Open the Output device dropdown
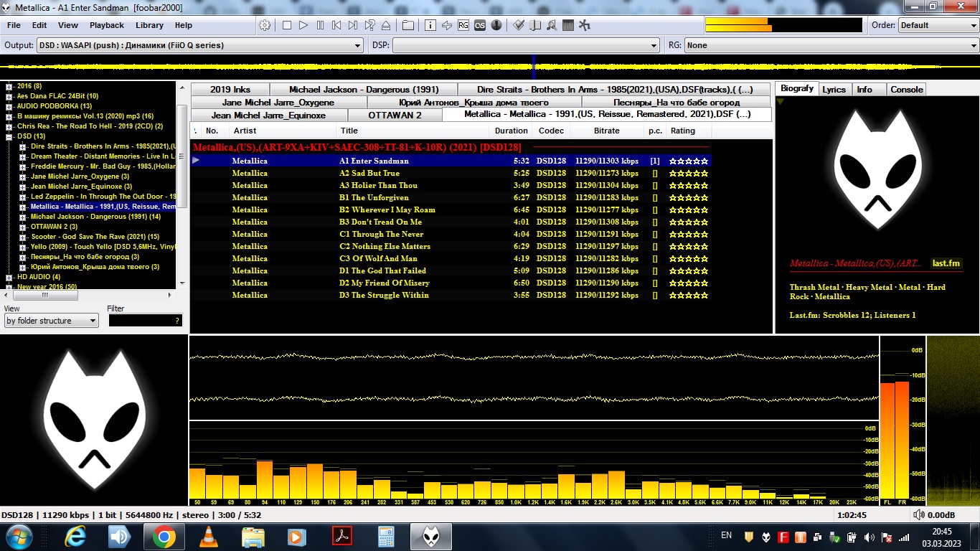The width and height of the screenshot is (980, 551). pyautogui.click(x=199, y=45)
